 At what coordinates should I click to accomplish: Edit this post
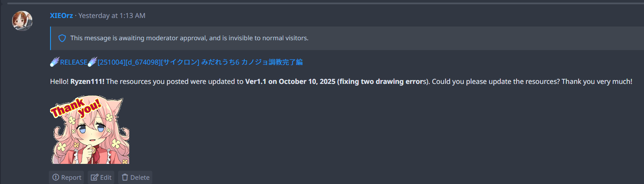coord(101,177)
